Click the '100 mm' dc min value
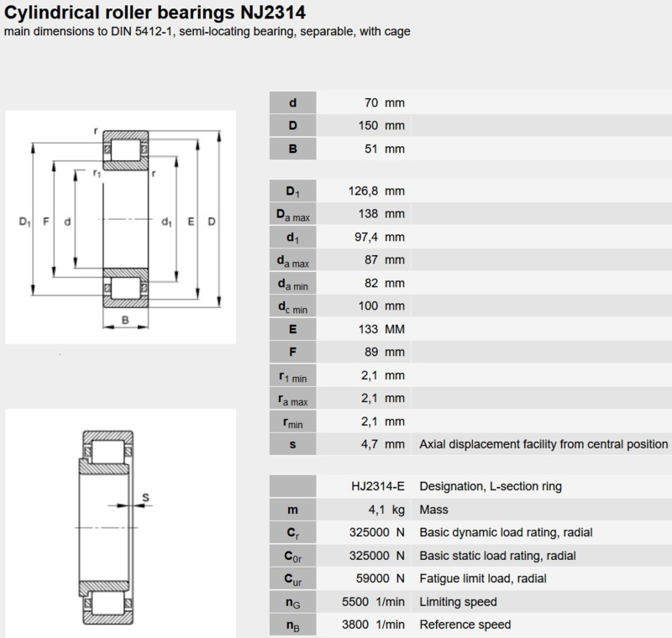This screenshot has height=638, width=672. [381, 306]
